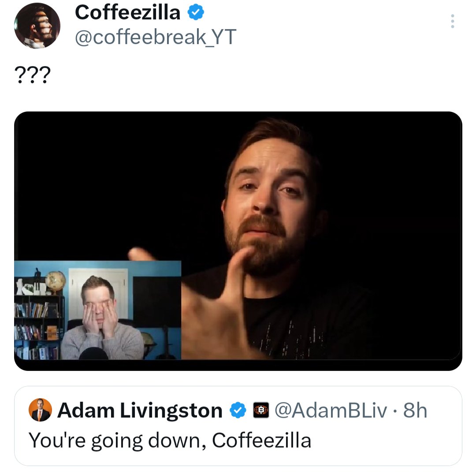This screenshot has height=473, width=476.
Task: Click the 8h timestamp on quoted tweet
Action: point(415,410)
